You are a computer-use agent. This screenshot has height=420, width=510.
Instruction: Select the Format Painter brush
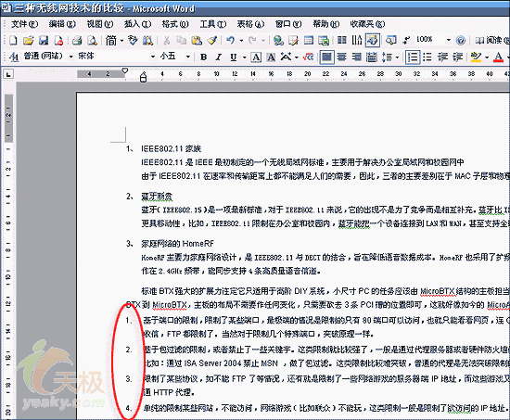coord(212,41)
